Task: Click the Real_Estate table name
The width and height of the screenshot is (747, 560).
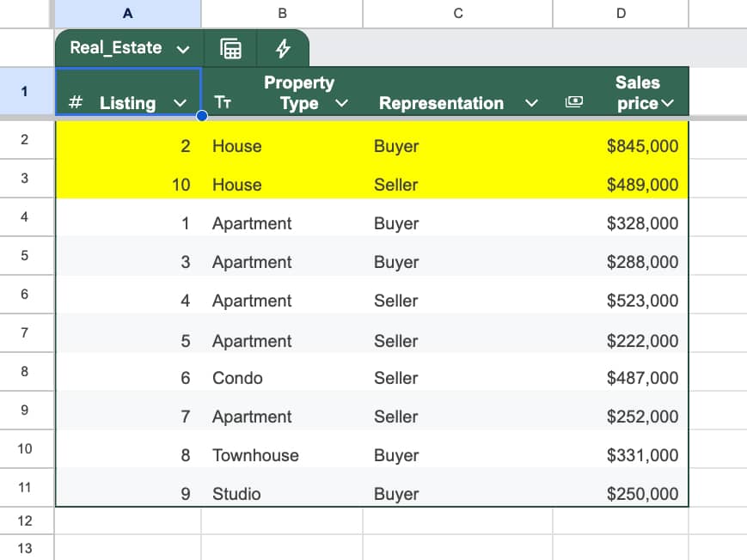Action: pyautogui.click(x=116, y=47)
